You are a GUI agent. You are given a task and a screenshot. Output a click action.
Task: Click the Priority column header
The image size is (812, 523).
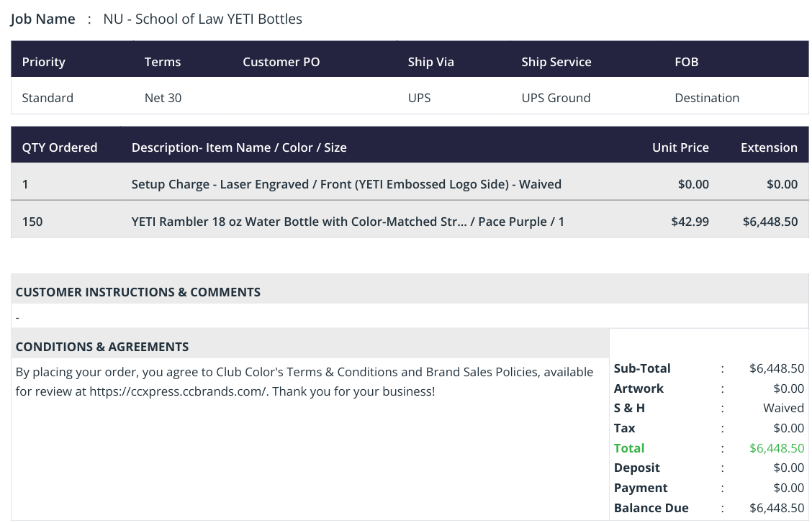click(x=43, y=62)
